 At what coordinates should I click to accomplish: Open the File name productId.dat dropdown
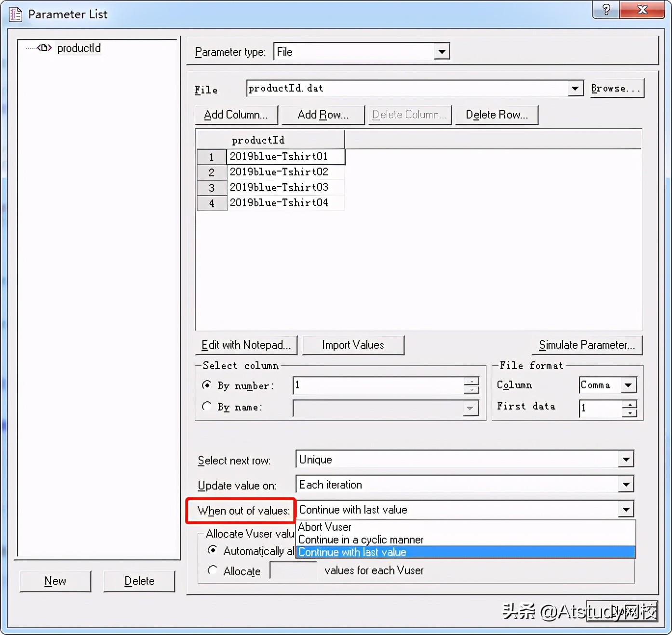(x=575, y=88)
